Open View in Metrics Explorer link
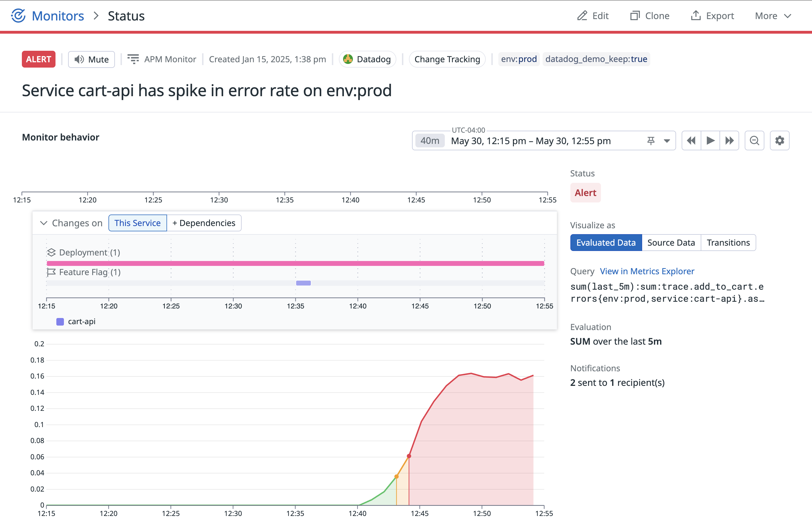This screenshot has width=812, height=530. pos(647,271)
